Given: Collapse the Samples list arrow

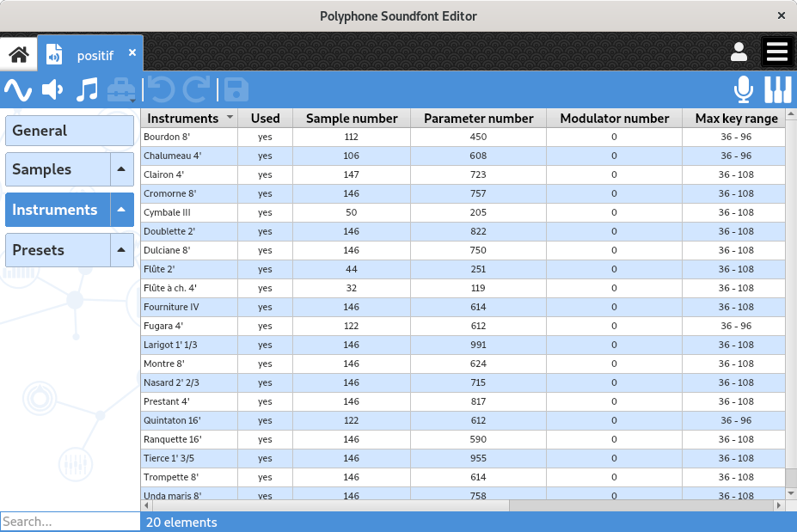Looking at the screenshot, I should 121,169.
